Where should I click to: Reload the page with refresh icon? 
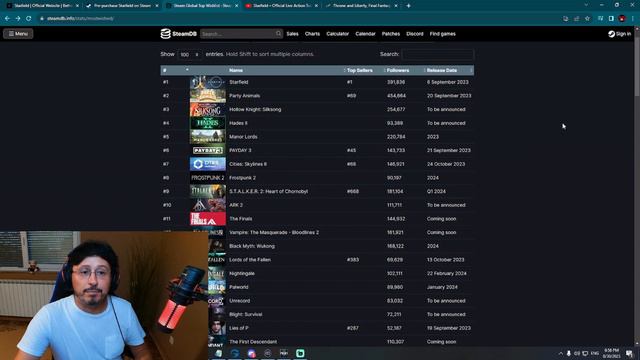tap(29, 18)
